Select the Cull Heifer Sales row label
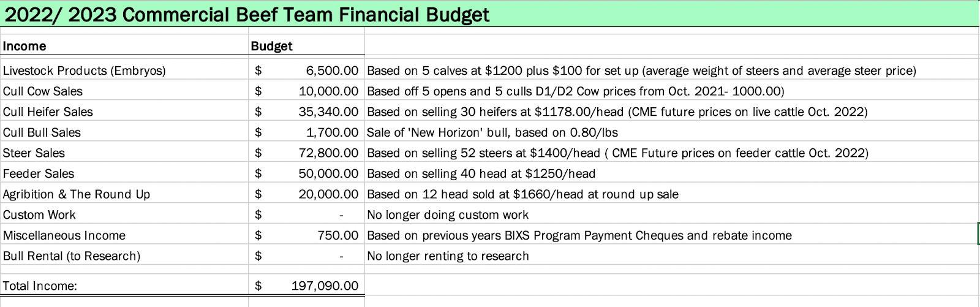 (48, 112)
